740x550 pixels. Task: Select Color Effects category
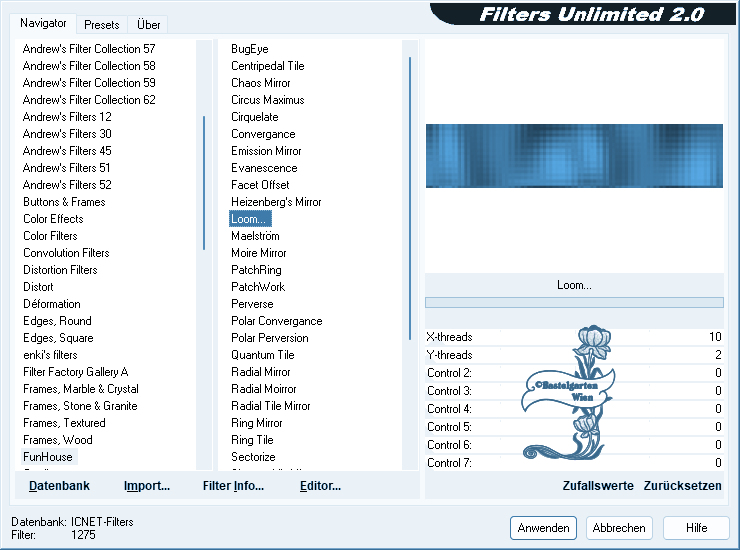53,219
